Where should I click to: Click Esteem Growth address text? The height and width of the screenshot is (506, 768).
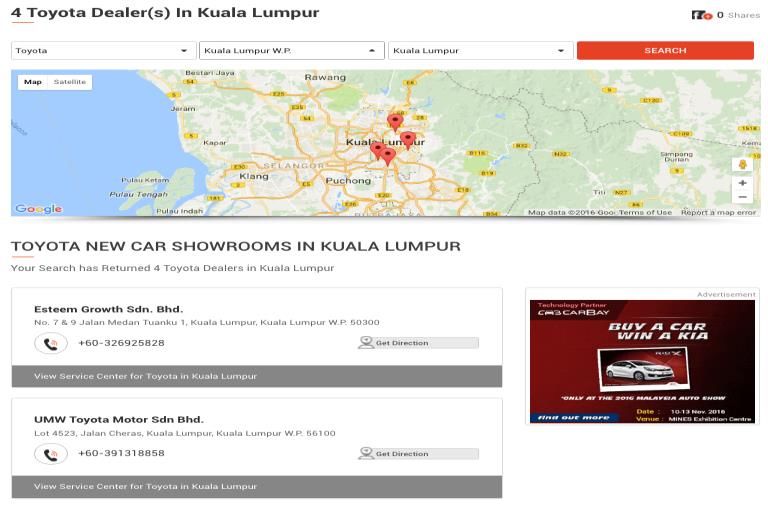(207, 322)
